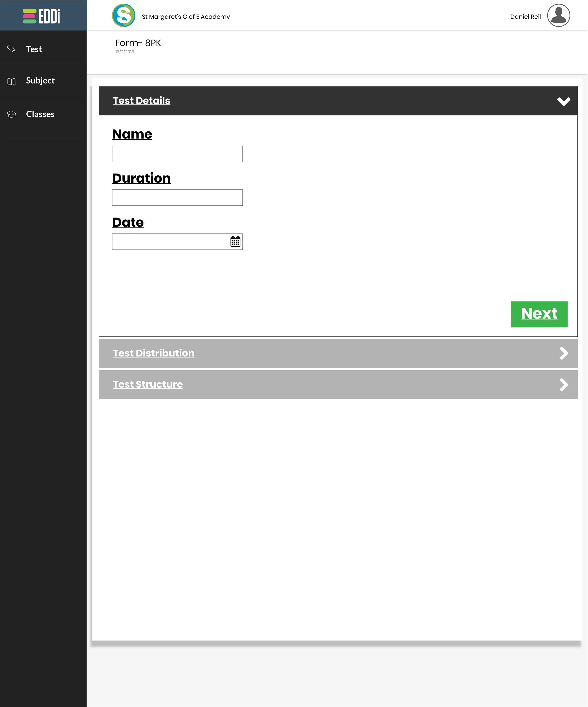Open the Classes menu item
The height and width of the screenshot is (707, 588).
[40, 114]
